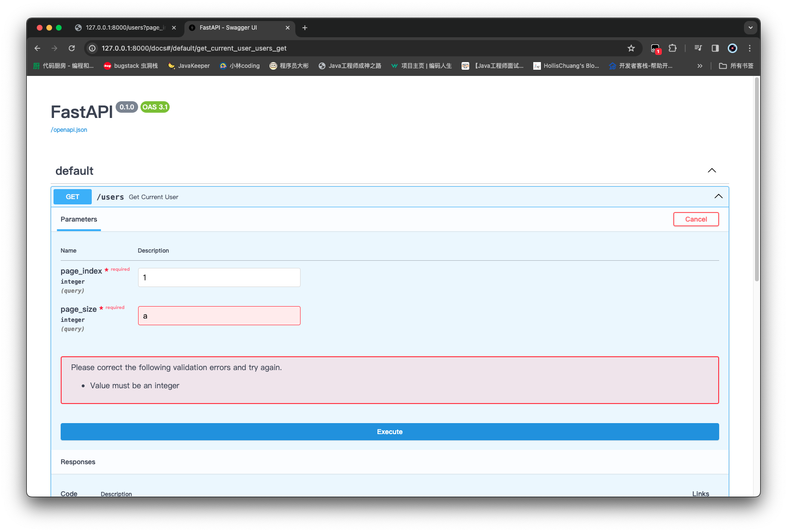Click the address bar URL

pos(194,48)
